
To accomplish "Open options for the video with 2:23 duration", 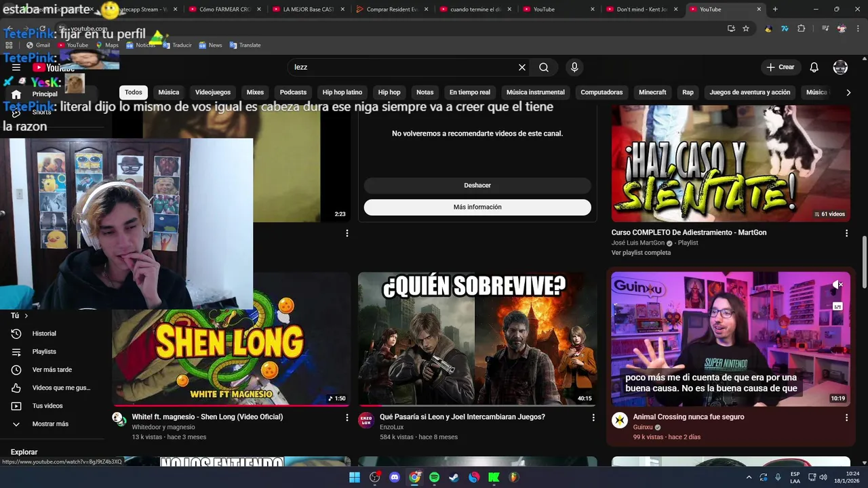I will pos(347,233).
